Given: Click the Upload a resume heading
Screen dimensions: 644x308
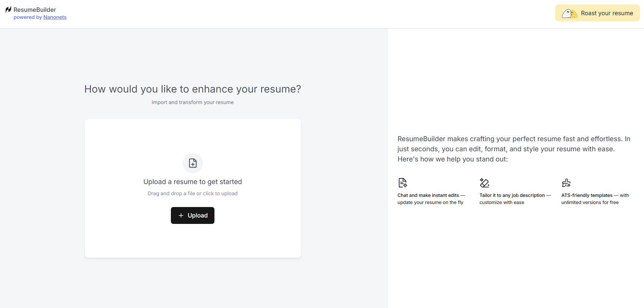Looking at the screenshot, I should click(x=192, y=182).
